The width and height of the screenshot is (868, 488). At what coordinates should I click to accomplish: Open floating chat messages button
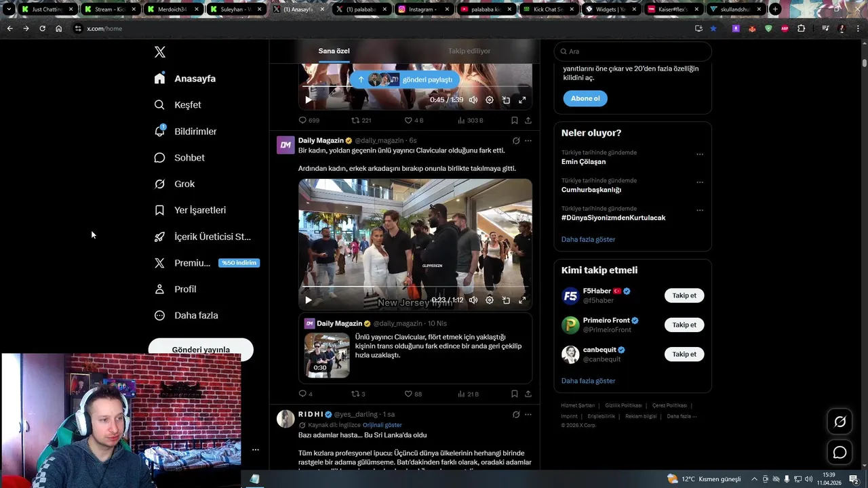pos(840,452)
